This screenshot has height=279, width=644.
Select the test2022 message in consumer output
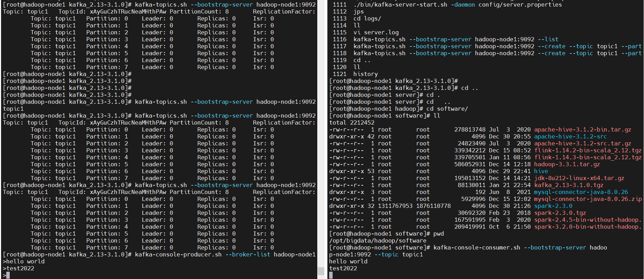(x=343, y=268)
